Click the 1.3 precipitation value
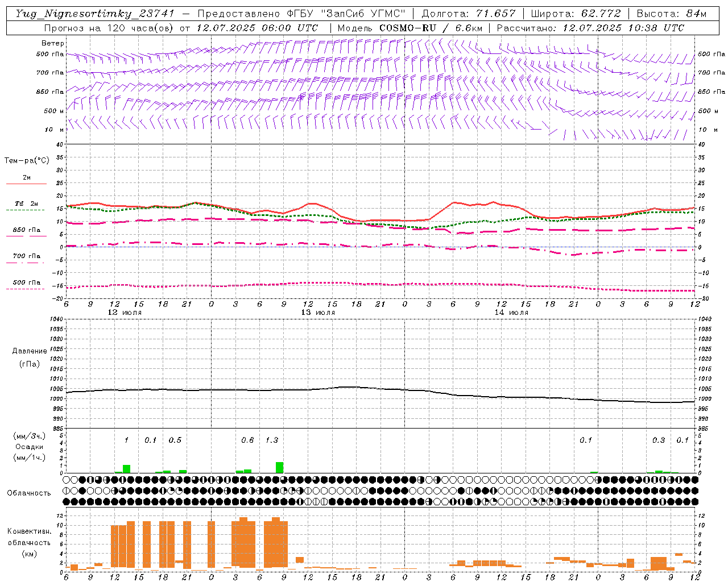The height and width of the screenshot is (582, 728). tap(272, 440)
